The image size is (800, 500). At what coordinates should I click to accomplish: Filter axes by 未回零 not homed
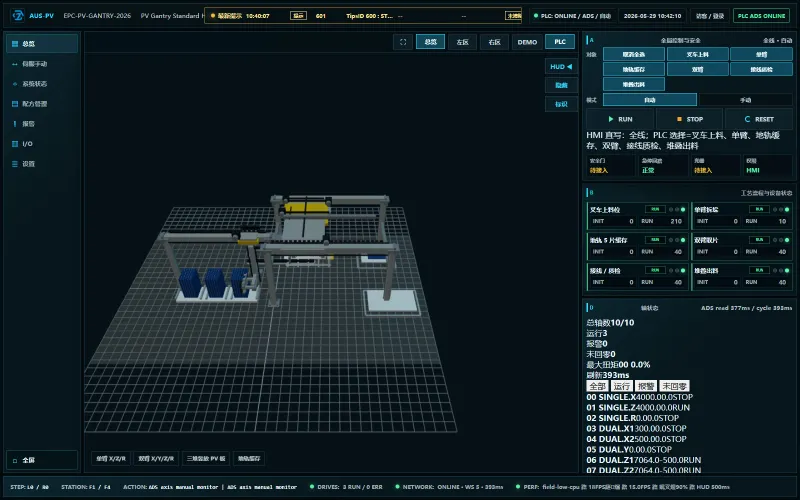tap(674, 386)
